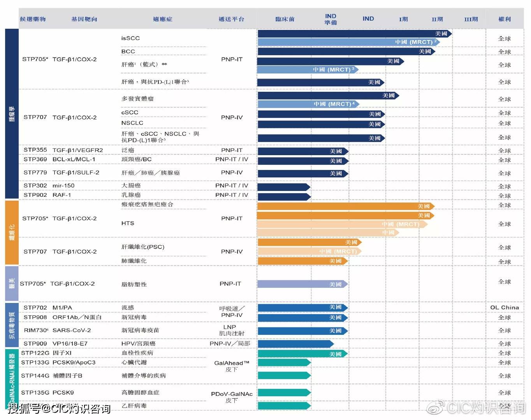531x420 pixels.
Task: Click drug name STP902
Action: coord(35,195)
